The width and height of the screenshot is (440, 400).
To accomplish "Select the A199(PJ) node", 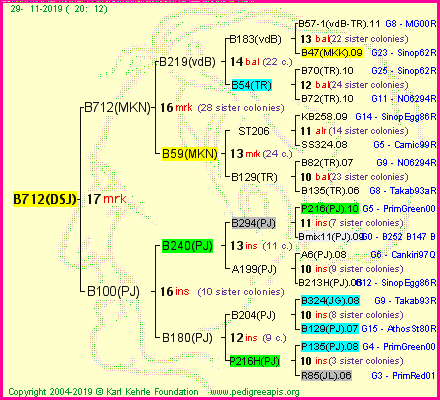I will [x=254, y=269].
